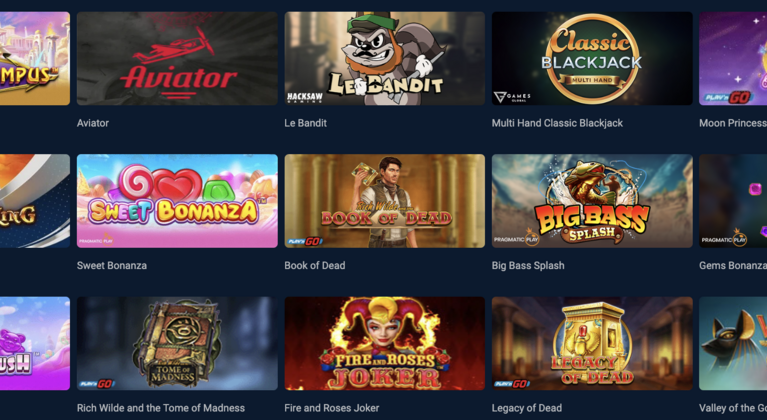Select the Gems Bonanza game thumbnail
Screen dimensions: 767x420
pos(733,201)
